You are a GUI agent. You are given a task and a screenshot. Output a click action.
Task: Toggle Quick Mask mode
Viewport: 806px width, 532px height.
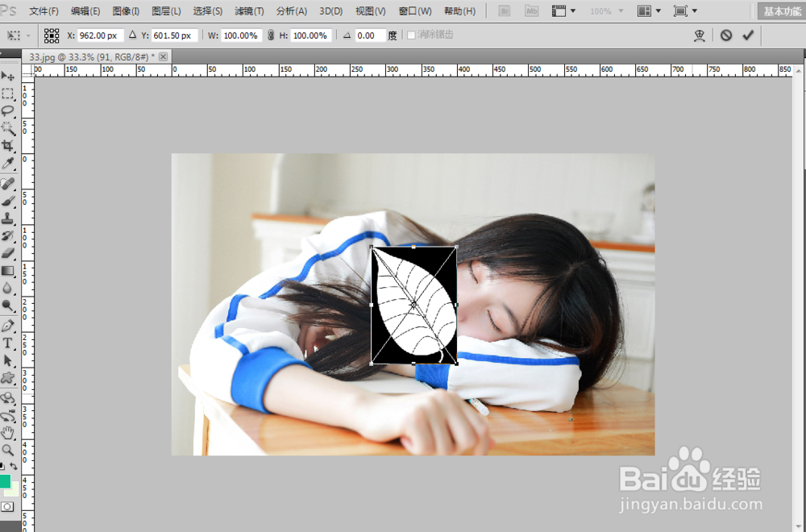coord(7,507)
